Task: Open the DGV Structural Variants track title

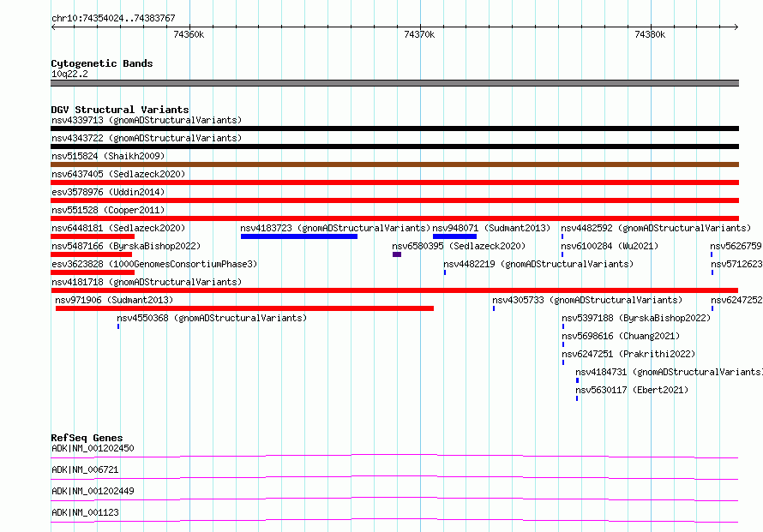Action: pos(120,110)
